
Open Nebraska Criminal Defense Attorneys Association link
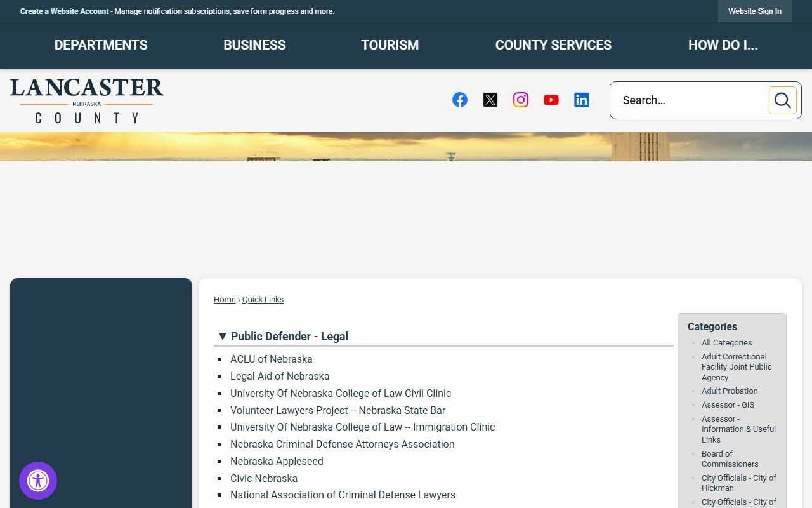pos(343,444)
